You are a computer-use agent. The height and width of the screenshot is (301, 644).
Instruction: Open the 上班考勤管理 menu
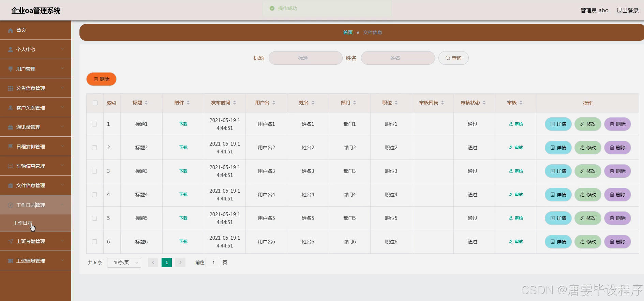(x=35, y=241)
